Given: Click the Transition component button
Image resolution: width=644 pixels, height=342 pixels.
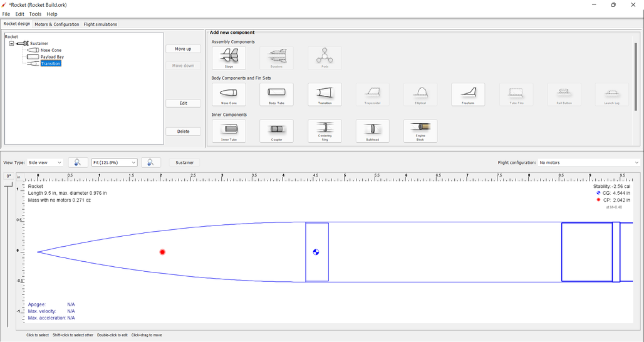Looking at the screenshot, I should [x=325, y=95].
